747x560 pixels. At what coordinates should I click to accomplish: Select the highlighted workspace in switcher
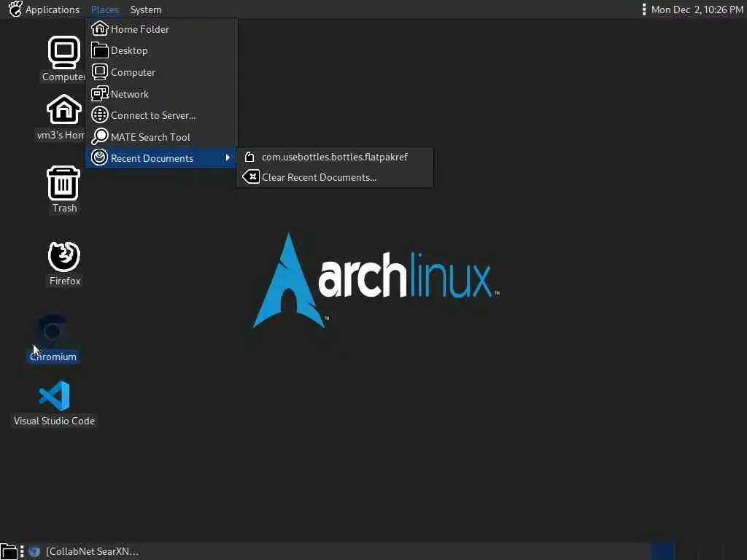[x=662, y=551]
